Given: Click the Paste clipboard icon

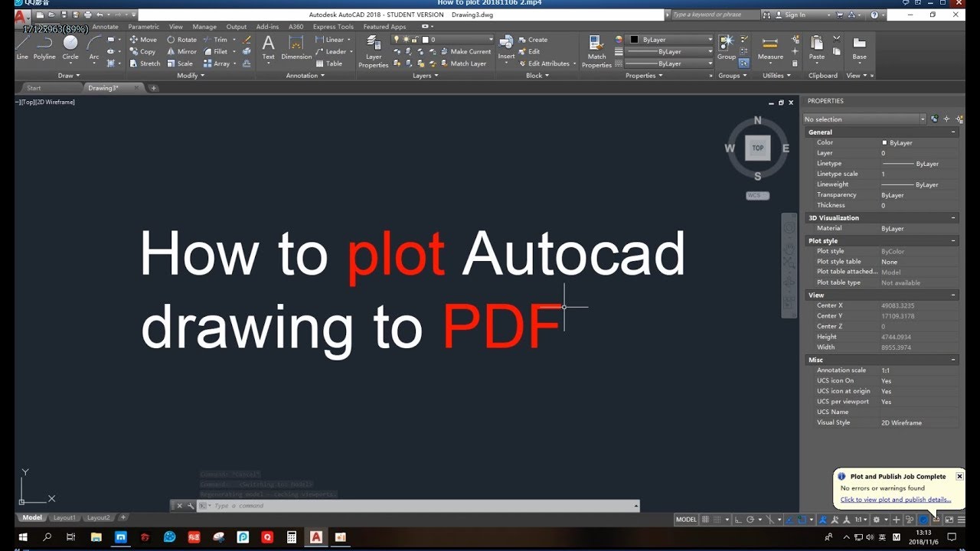Looking at the screenshot, I should 817,47.
